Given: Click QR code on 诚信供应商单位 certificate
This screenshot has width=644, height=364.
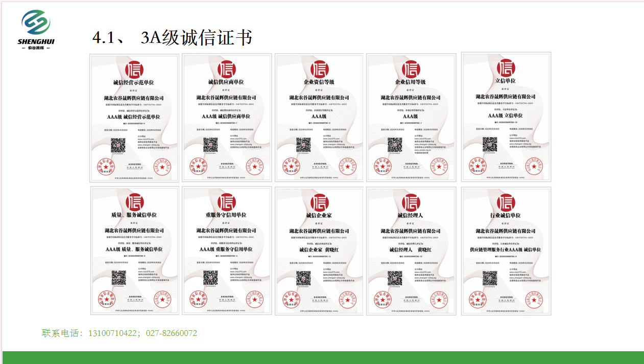Looking at the screenshot, I should [x=210, y=145].
